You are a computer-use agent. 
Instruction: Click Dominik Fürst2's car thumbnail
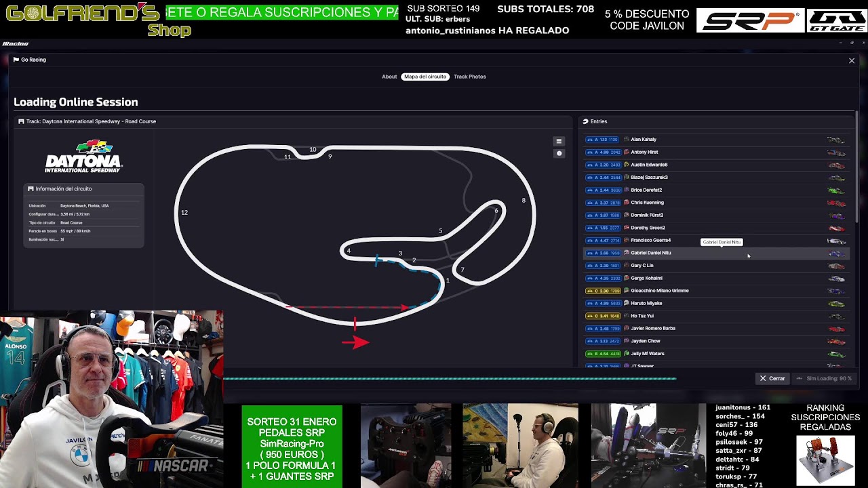pyautogui.click(x=836, y=216)
